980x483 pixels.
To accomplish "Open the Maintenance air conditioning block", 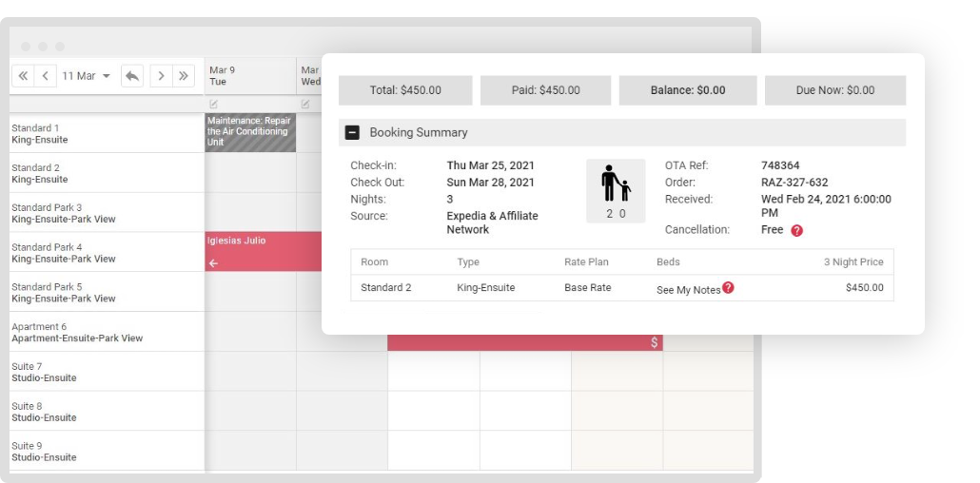I will tap(250, 132).
